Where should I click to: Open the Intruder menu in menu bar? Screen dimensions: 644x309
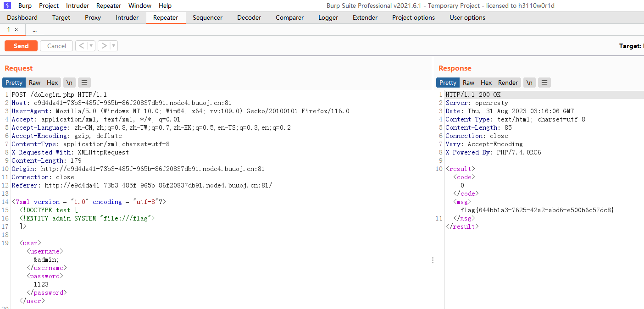tap(78, 6)
